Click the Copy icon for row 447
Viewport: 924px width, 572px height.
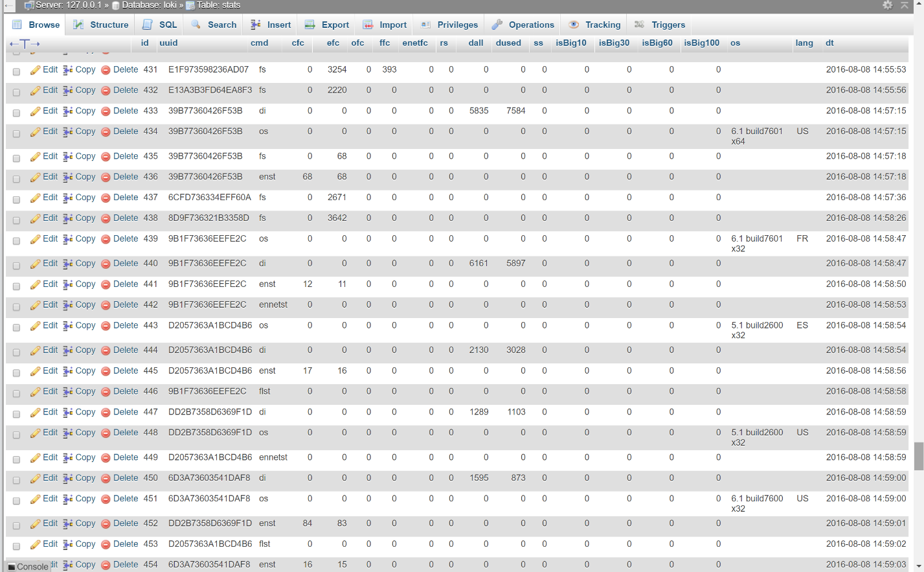coord(67,413)
